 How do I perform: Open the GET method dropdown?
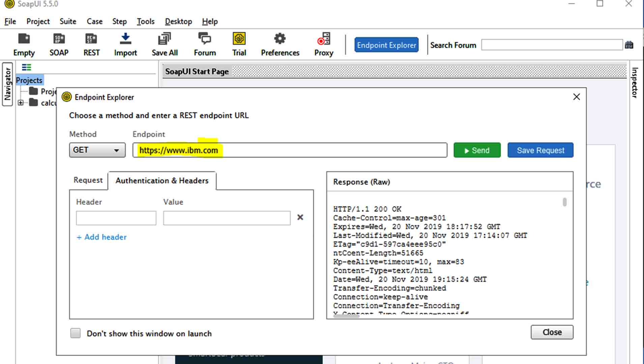[x=97, y=150]
